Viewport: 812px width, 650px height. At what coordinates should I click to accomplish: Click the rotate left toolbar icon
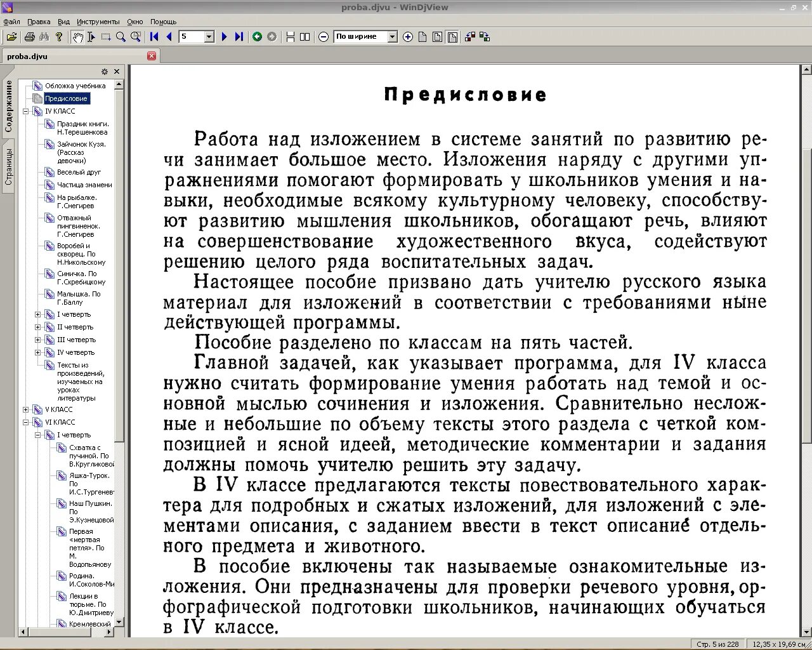click(470, 37)
